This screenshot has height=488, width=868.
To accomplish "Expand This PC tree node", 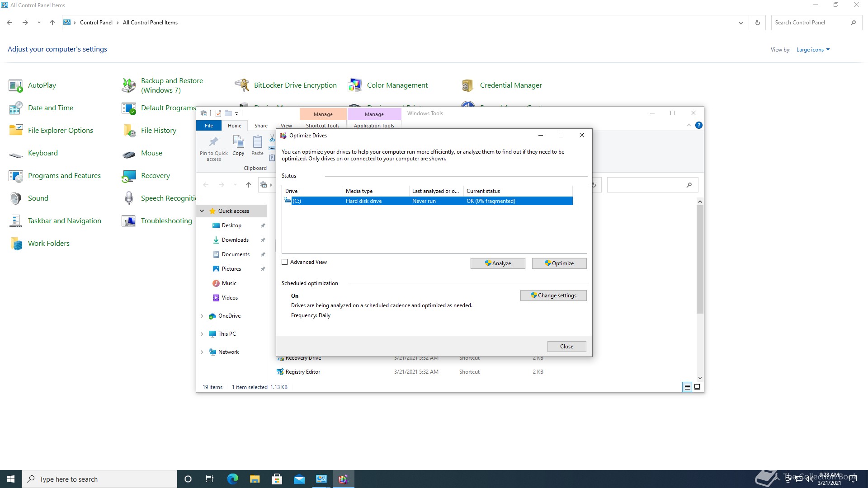I will 202,334.
